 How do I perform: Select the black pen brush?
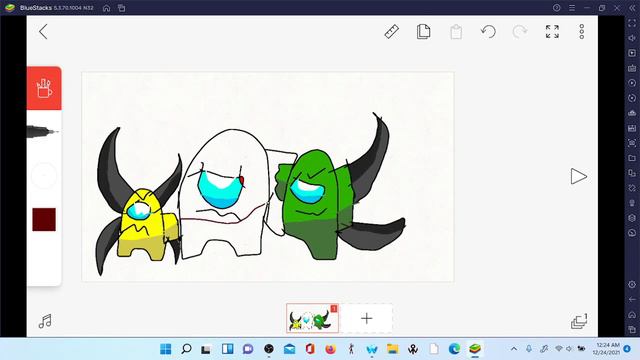point(43,132)
